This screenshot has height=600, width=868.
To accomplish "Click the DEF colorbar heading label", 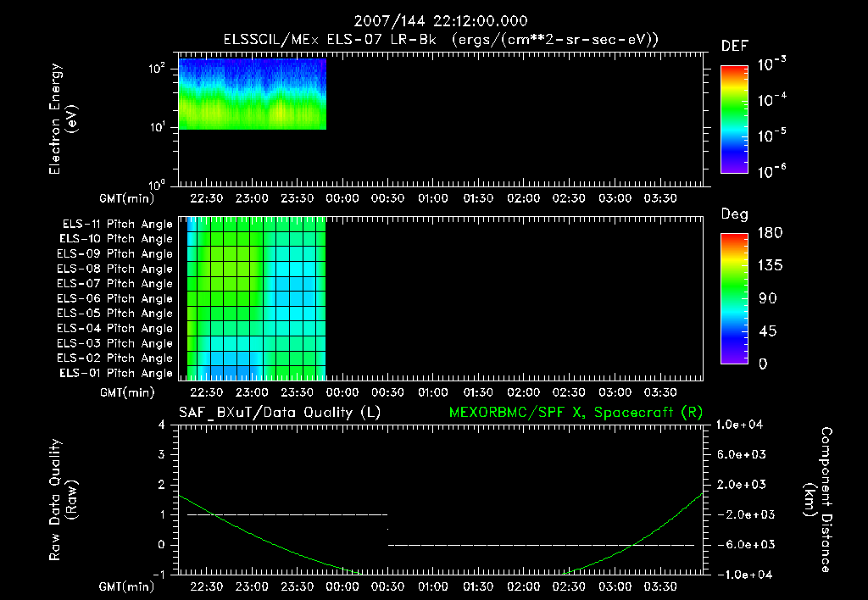I will point(734,46).
